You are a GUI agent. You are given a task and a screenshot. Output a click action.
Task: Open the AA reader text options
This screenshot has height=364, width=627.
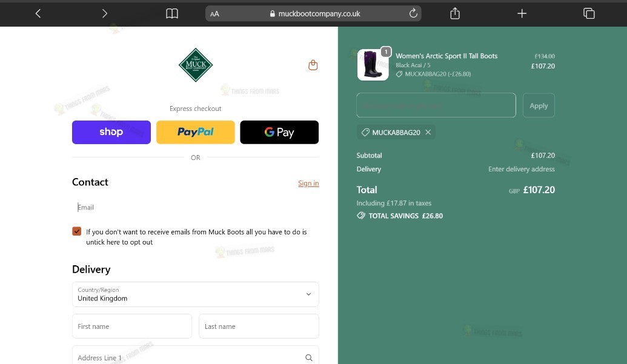[x=214, y=14]
